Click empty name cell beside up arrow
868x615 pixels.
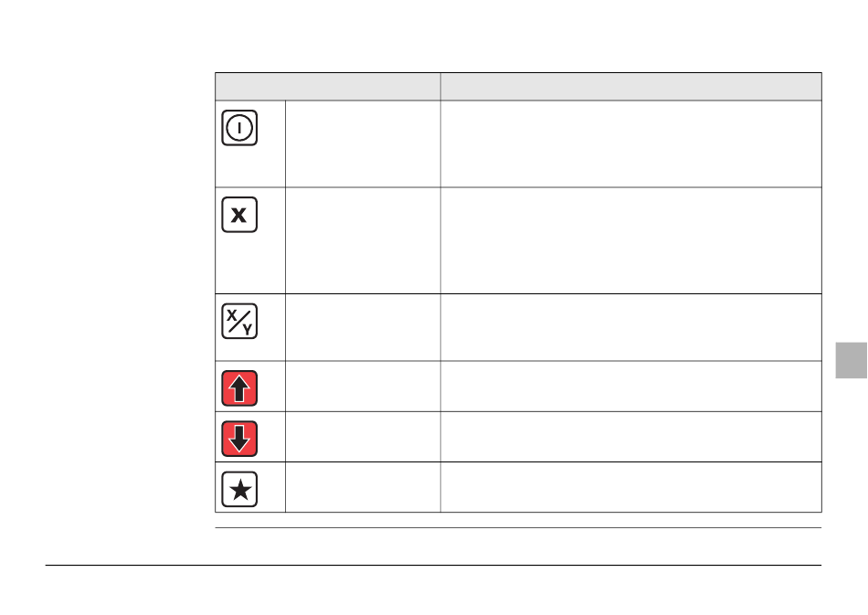363,387
